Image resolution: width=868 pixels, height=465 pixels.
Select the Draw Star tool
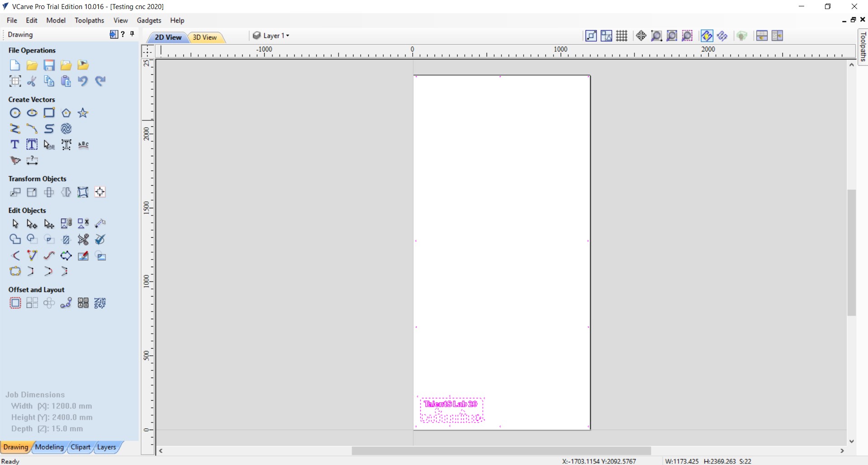83,113
